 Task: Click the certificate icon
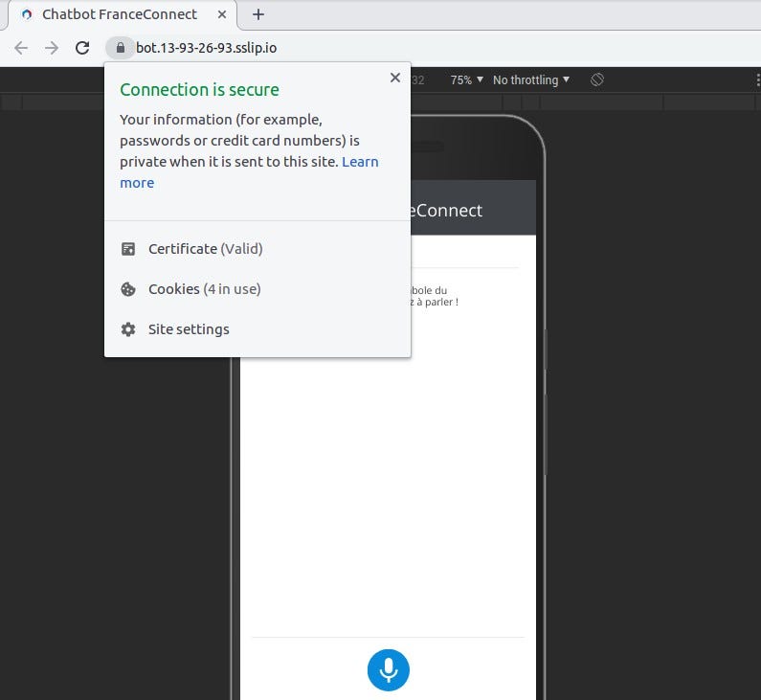point(128,249)
